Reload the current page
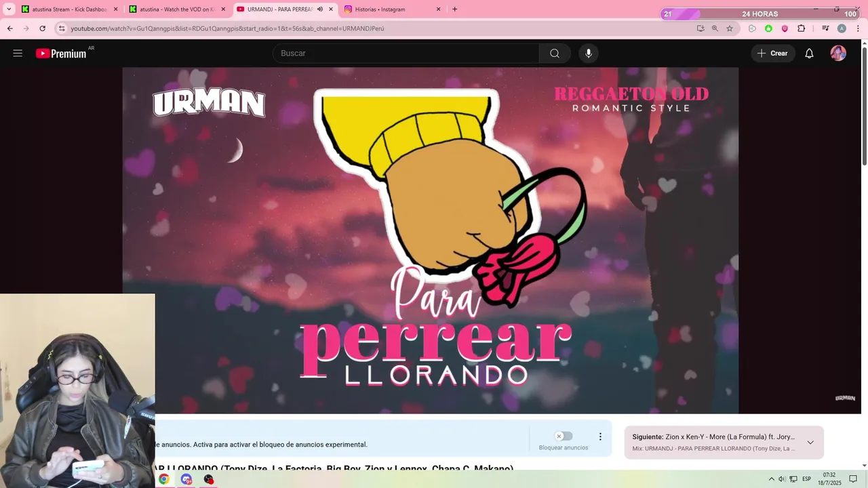 42,28
